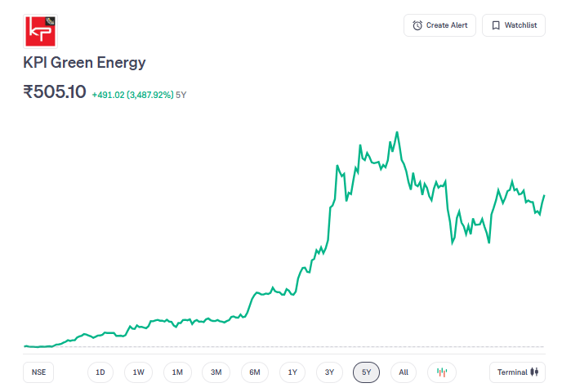Click the chart's highest price peak
This screenshot has width=562, height=392.
pyautogui.click(x=397, y=131)
